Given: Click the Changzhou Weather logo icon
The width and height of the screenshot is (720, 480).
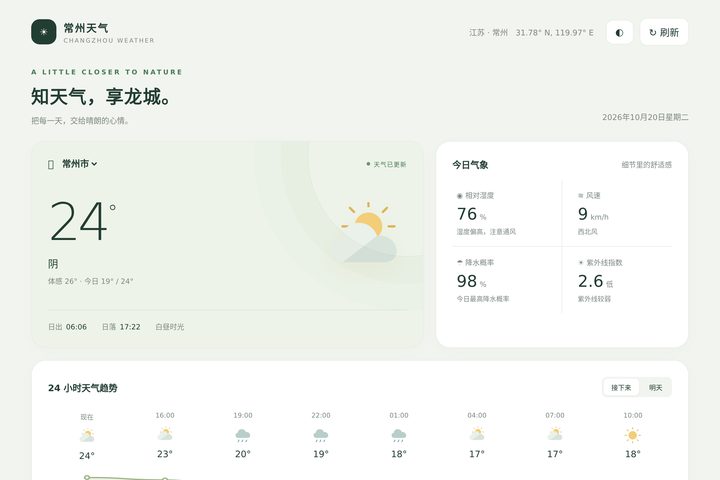Looking at the screenshot, I should pos(44,32).
